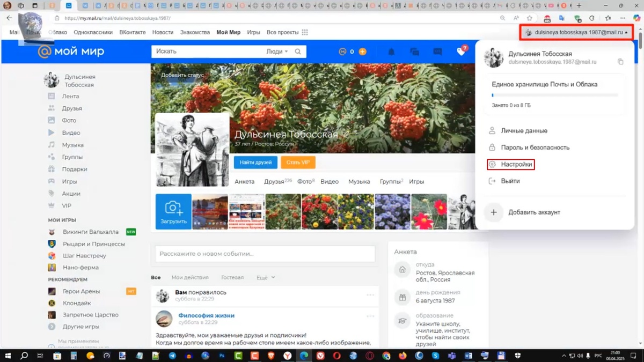
Task: Open options dots on Вам понравилось post
Action: [370, 295]
